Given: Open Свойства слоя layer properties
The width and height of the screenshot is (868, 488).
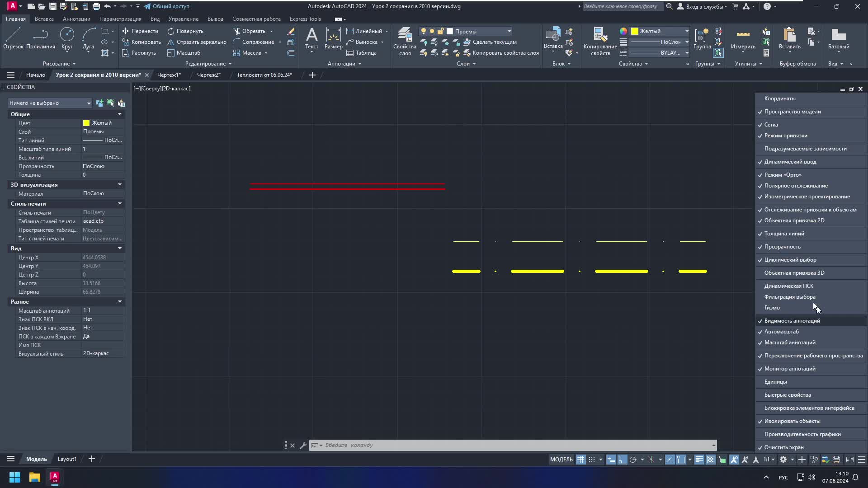Looking at the screenshot, I should pyautogui.click(x=405, y=41).
